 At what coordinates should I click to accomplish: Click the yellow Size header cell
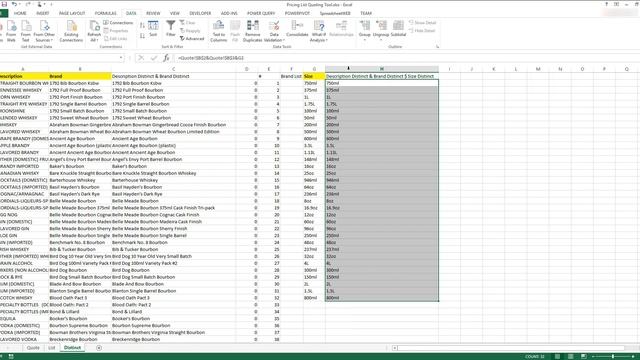click(314, 76)
